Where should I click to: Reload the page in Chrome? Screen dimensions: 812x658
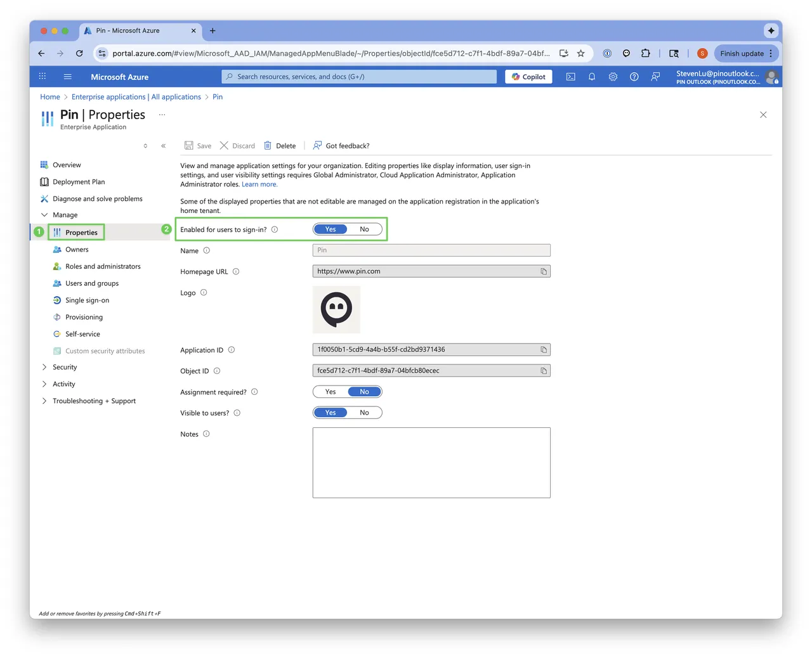(79, 53)
